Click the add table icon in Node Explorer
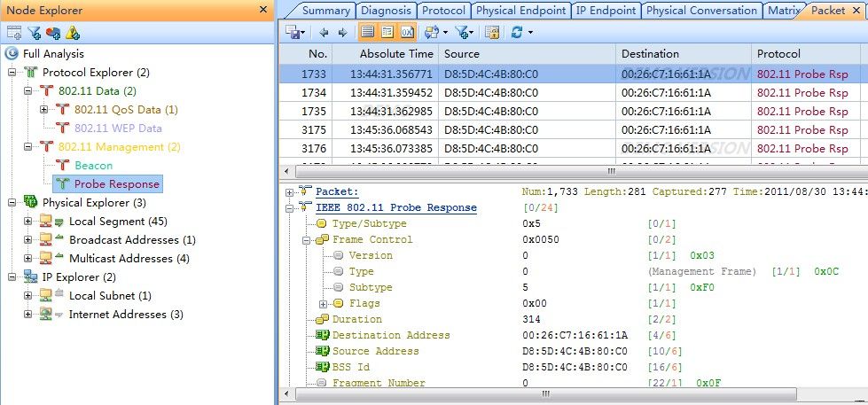This screenshot has height=405, width=868. pyautogui.click(x=14, y=33)
